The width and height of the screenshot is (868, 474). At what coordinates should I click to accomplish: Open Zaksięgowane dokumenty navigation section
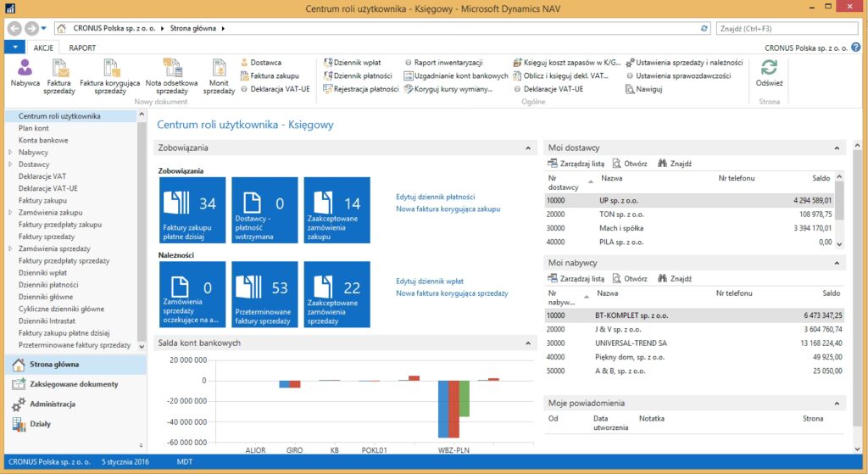(x=75, y=384)
